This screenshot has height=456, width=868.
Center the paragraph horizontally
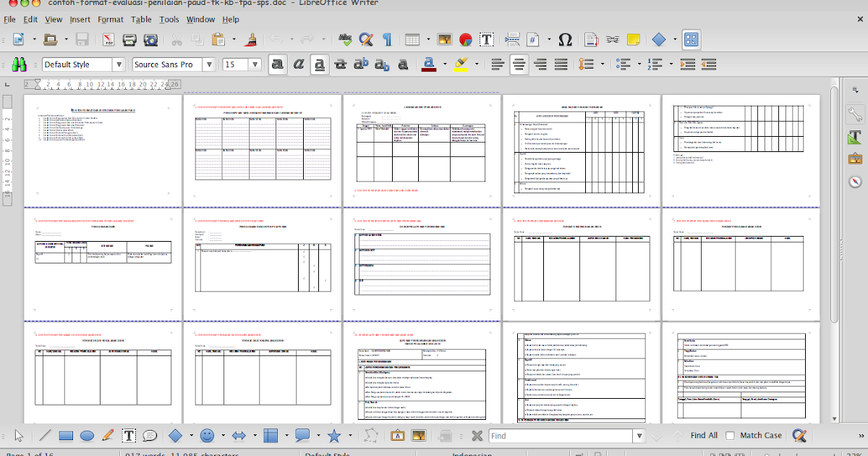tap(519, 64)
